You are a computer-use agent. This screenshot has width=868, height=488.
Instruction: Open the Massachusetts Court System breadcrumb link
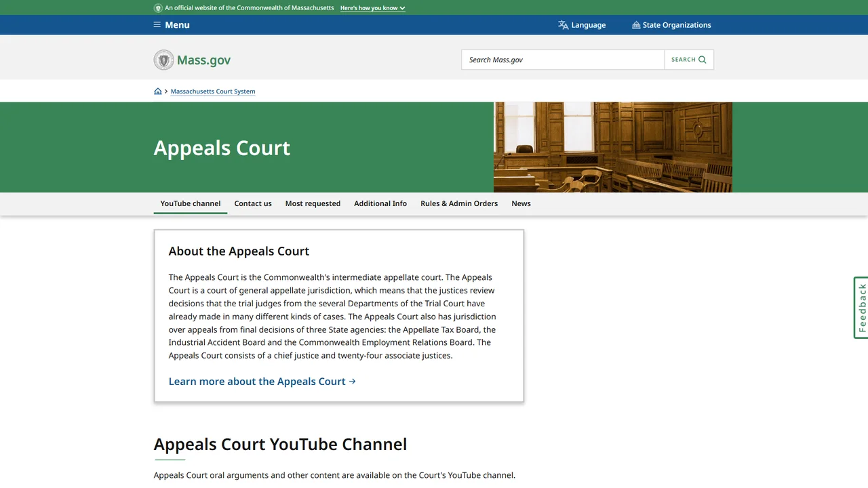coord(213,91)
